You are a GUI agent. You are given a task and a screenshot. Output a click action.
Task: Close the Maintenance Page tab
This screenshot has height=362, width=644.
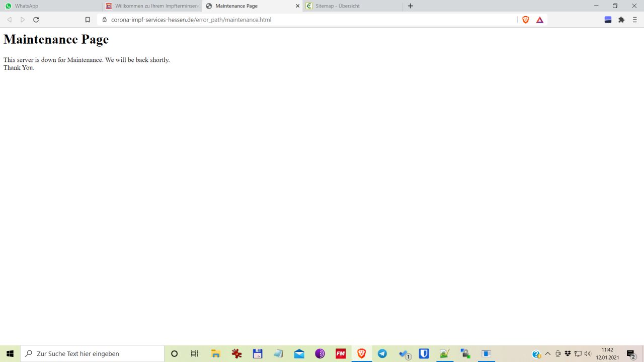pyautogui.click(x=297, y=6)
